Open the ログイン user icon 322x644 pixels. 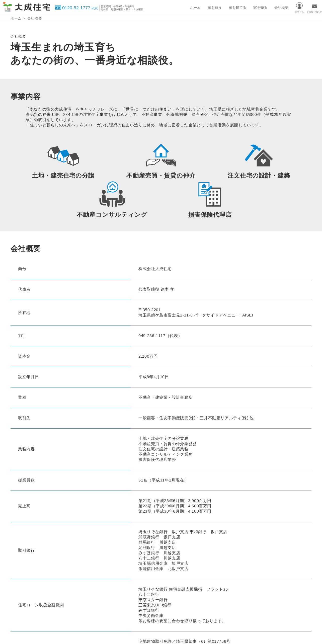pos(299,6)
